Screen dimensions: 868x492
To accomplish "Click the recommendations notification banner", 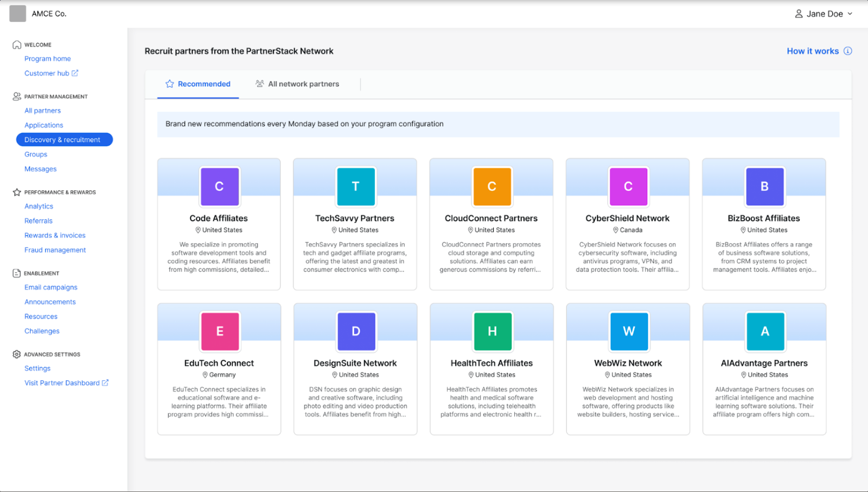I will point(497,124).
